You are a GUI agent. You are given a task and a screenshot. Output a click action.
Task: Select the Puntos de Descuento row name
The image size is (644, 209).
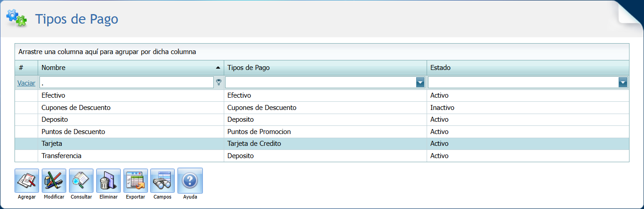coord(131,132)
